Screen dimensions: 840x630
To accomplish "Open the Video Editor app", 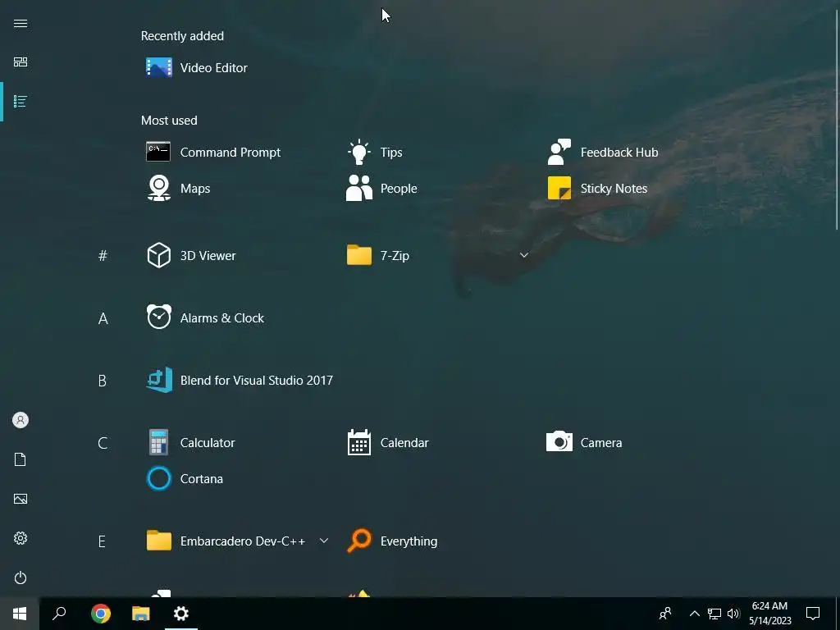I will tap(197, 68).
